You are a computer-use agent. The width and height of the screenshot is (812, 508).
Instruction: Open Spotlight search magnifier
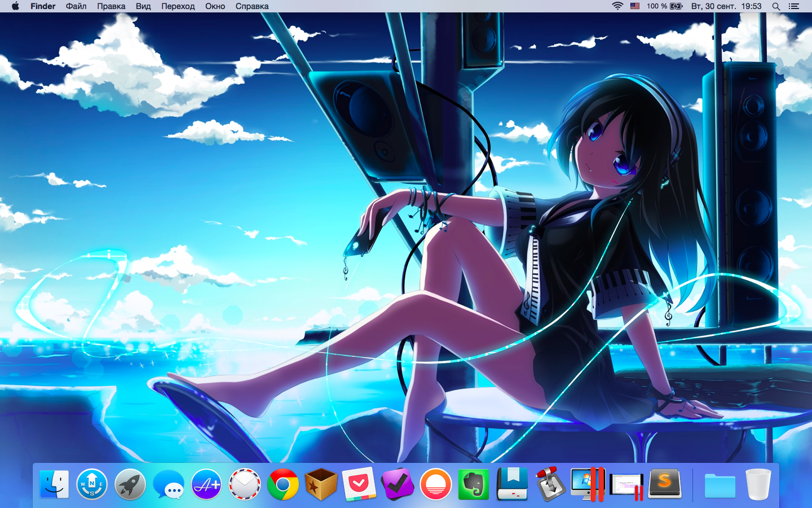(x=776, y=6)
